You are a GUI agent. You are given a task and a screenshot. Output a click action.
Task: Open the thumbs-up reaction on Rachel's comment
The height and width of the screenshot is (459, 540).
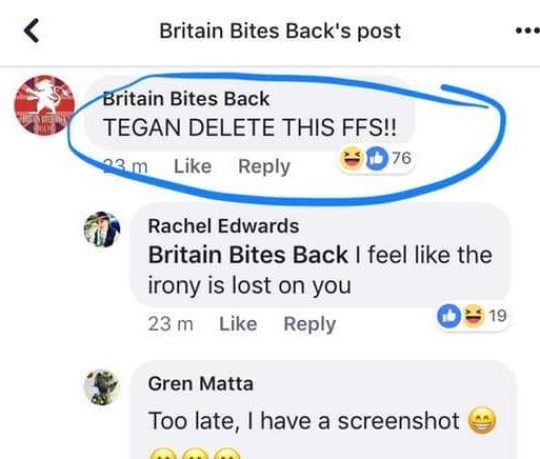(x=449, y=315)
